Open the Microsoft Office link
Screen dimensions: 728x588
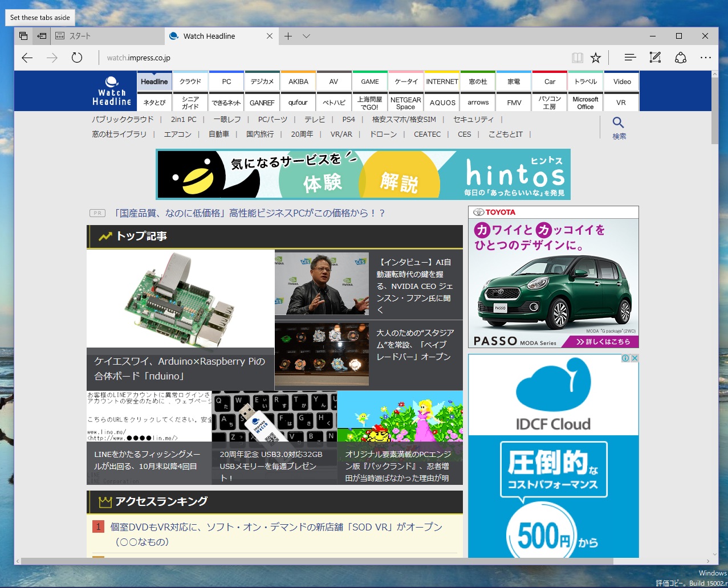point(585,103)
